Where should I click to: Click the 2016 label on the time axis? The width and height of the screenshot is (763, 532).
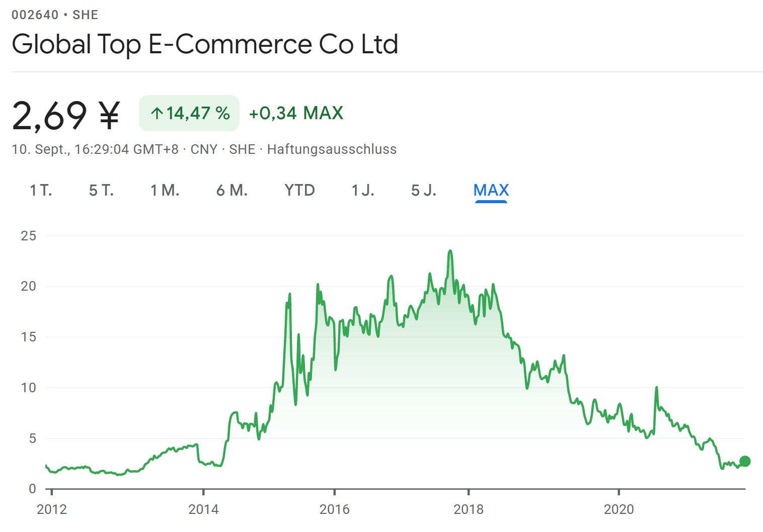coord(335,509)
